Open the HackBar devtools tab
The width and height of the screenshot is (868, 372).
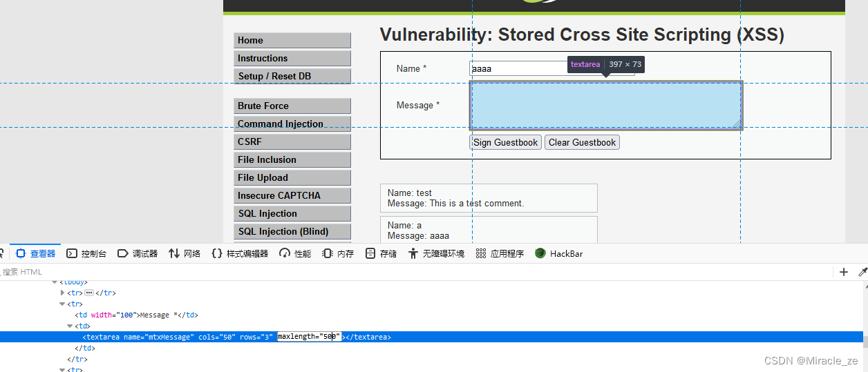click(x=558, y=253)
